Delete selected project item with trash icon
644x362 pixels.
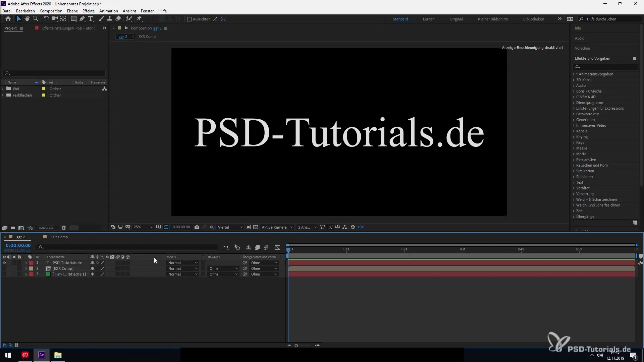pos(64,228)
